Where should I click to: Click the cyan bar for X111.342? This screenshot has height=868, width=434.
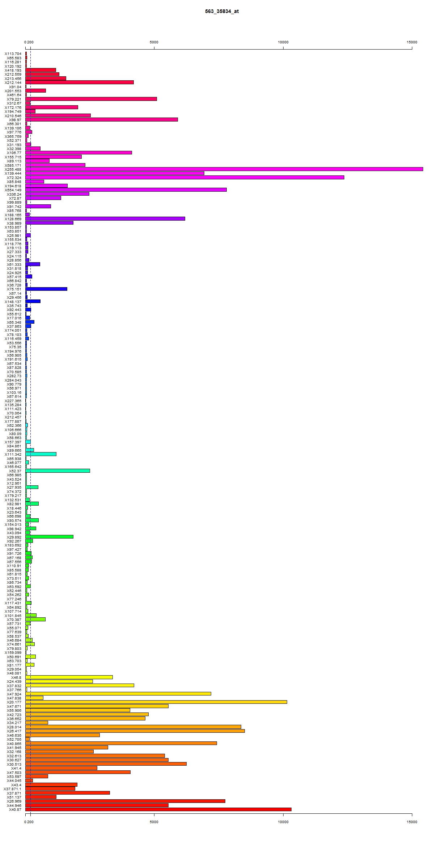(x=41, y=454)
